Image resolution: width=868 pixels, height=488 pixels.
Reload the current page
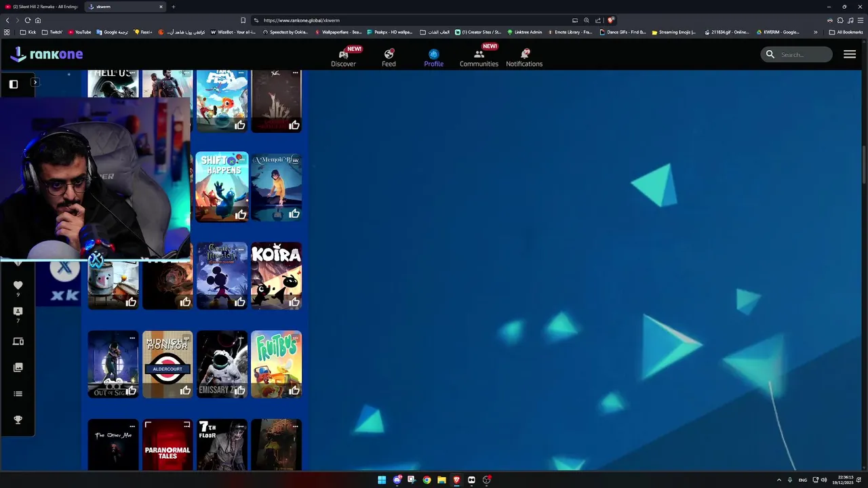tap(28, 20)
